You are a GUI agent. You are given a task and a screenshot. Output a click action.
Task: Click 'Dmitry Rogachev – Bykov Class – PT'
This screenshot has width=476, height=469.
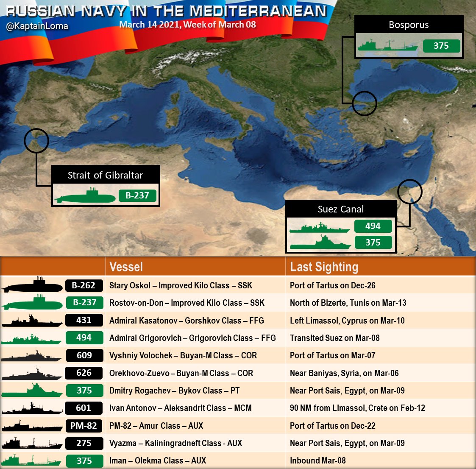tap(175, 391)
